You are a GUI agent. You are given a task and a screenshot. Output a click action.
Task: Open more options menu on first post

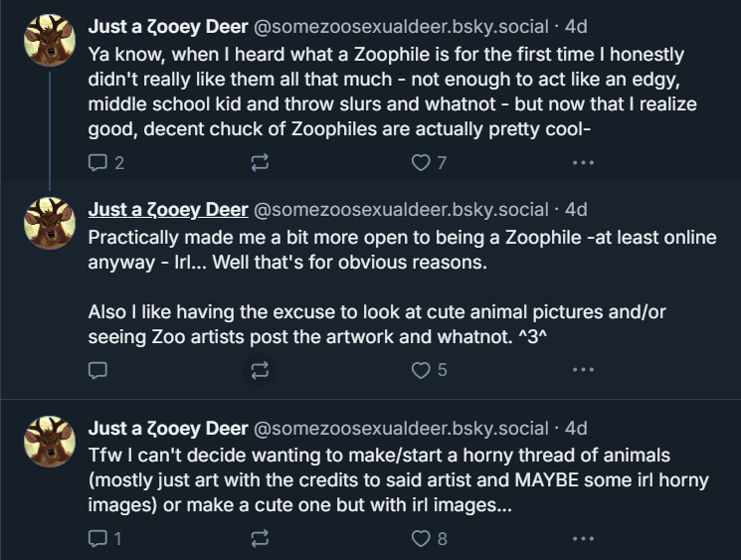click(x=583, y=162)
